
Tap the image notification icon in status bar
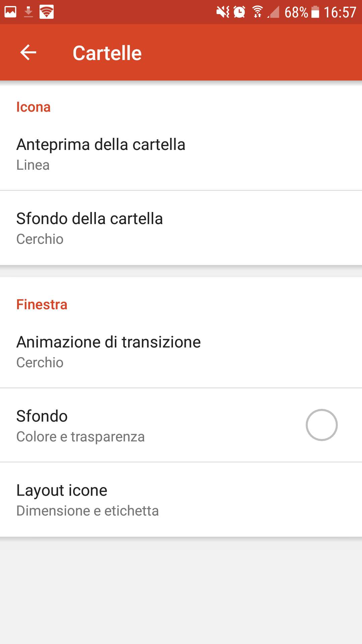point(10,12)
